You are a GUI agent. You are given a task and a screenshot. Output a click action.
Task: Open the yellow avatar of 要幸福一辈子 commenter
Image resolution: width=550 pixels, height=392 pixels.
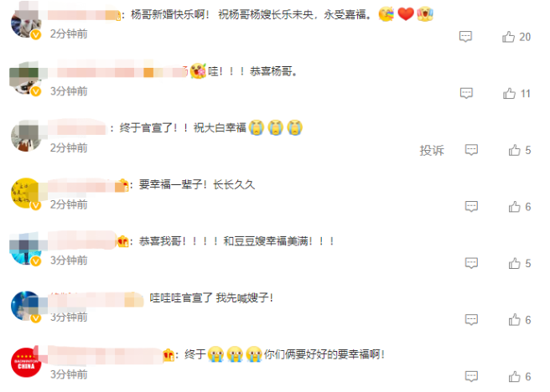(x=26, y=193)
